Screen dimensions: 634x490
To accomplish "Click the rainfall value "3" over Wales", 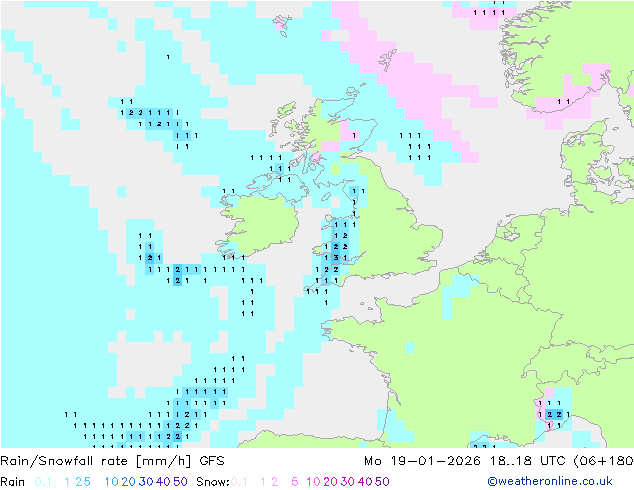I will (336, 258).
